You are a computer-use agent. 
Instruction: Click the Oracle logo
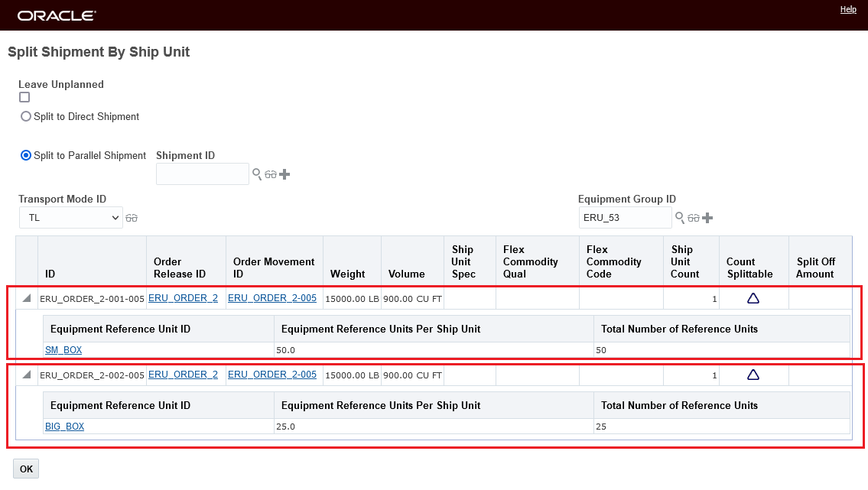point(57,15)
